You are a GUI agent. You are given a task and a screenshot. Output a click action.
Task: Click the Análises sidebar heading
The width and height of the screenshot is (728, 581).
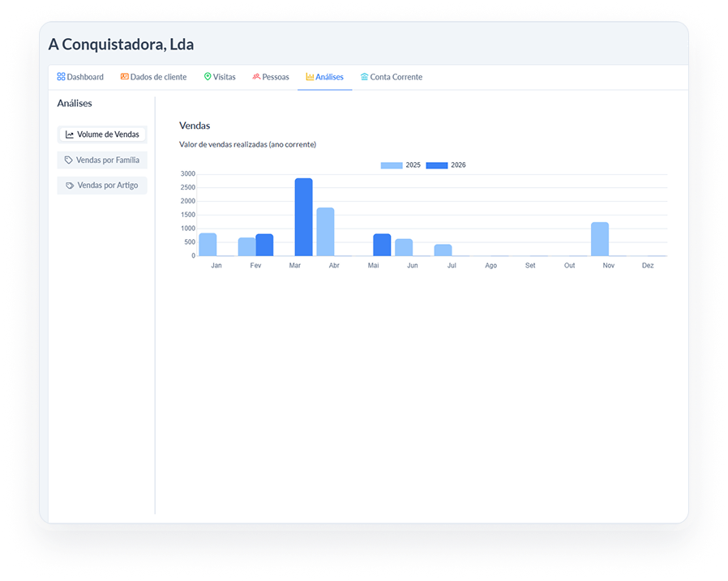(75, 104)
